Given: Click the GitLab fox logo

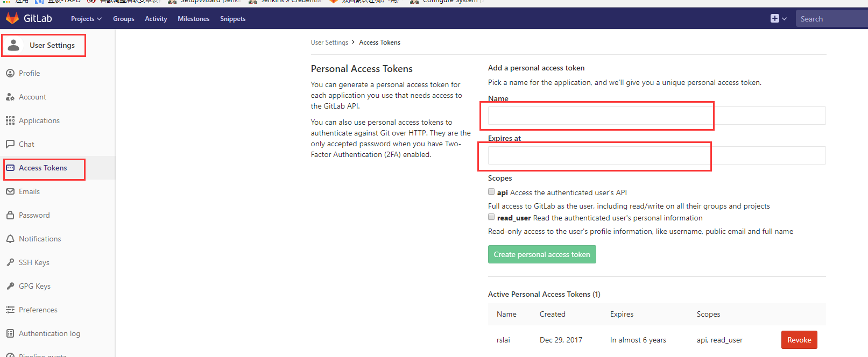Looking at the screenshot, I should [12, 18].
